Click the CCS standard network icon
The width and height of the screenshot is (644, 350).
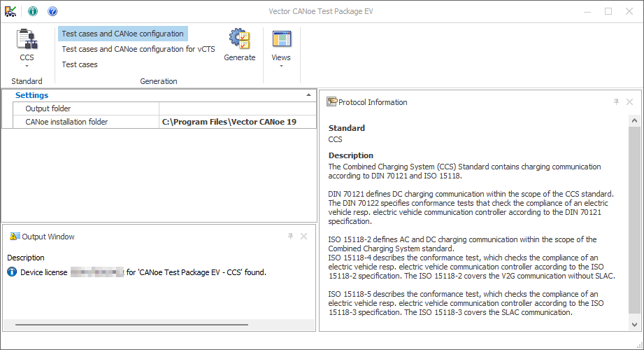click(x=27, y=39)
